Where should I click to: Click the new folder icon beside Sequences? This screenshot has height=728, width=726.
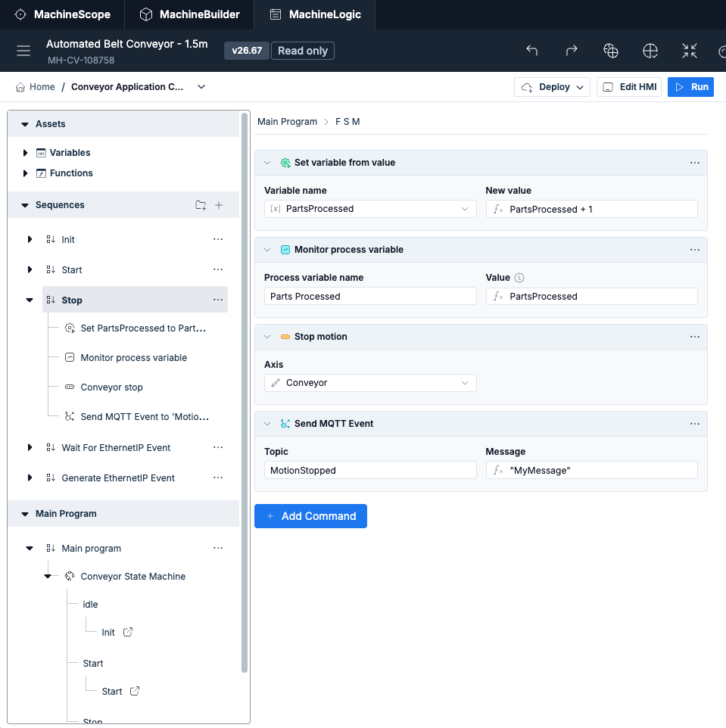click(x=200, y=205)
